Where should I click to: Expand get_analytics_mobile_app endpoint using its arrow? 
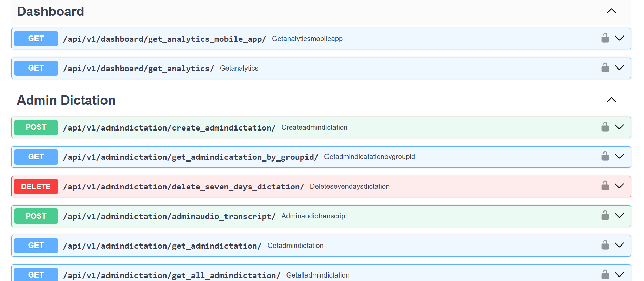(x=620, y=38)
